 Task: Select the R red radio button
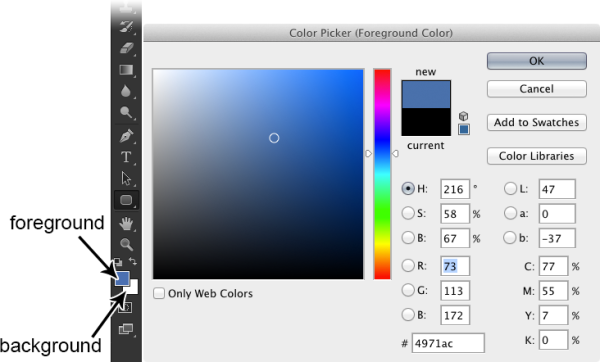click(x=408, y=265)
